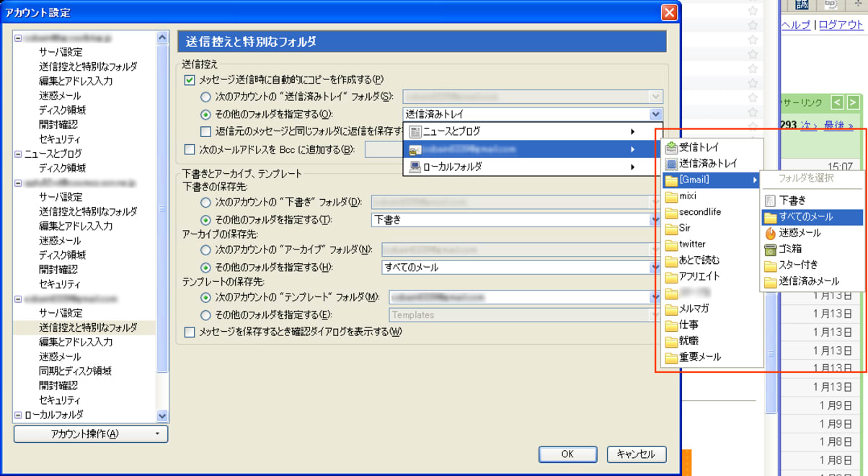Viewport: 868px width, 476px height.
Task: Select その他のフォルダを指定する(H) radio button
Action: [205, 268]
